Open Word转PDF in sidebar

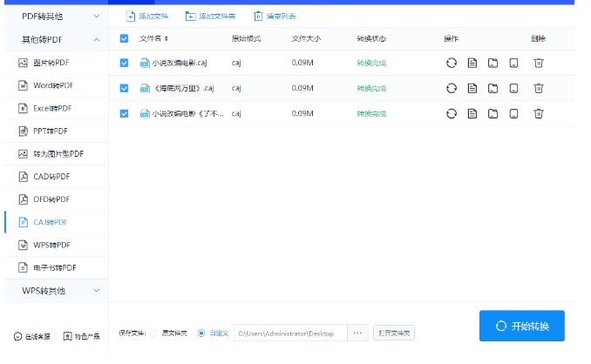pyautogui.click(x=57, y=85)
